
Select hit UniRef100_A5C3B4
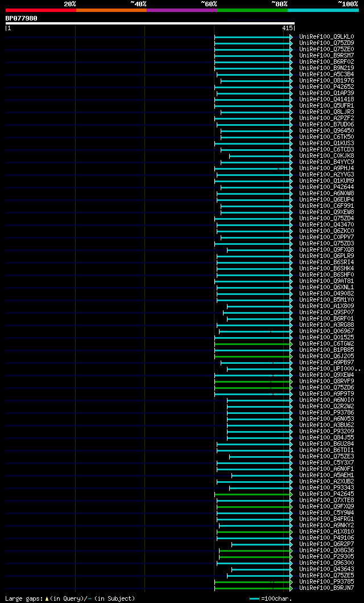coord(327,75)
